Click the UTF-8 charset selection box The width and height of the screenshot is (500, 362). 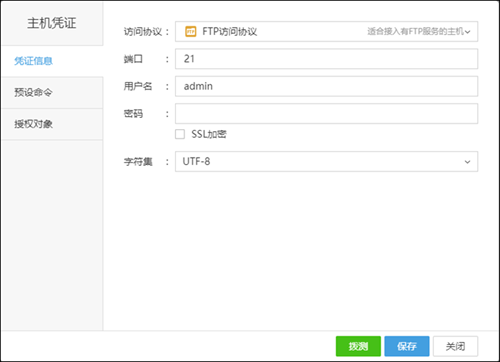pos(326,162)
